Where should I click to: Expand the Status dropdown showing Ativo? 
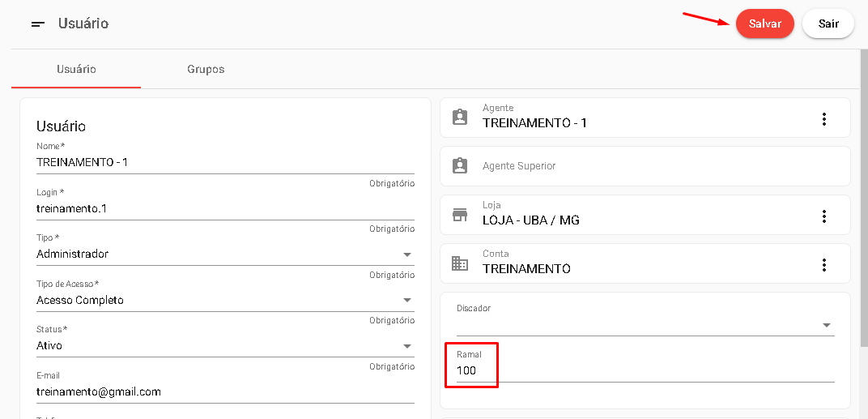coord(225,345)
